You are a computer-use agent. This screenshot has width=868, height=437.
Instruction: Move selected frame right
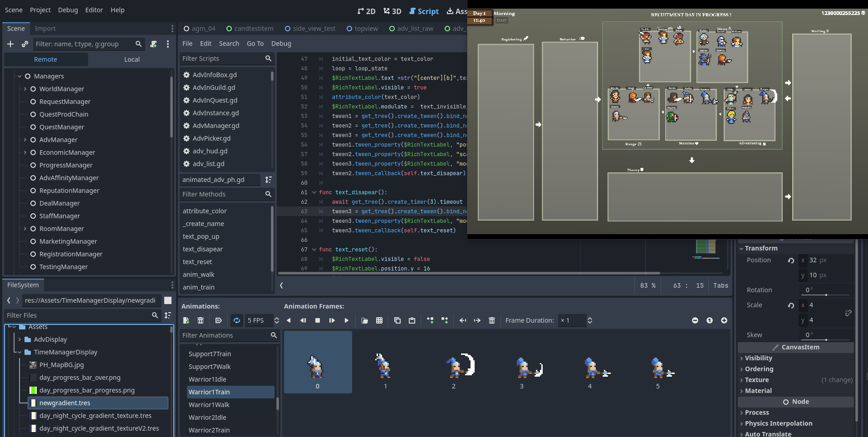tap(477, 320)
